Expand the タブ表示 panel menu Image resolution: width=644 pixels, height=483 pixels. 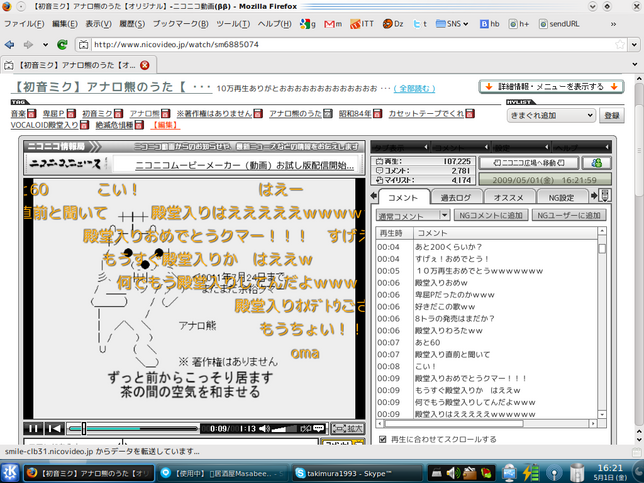click(x=400, y=147)
